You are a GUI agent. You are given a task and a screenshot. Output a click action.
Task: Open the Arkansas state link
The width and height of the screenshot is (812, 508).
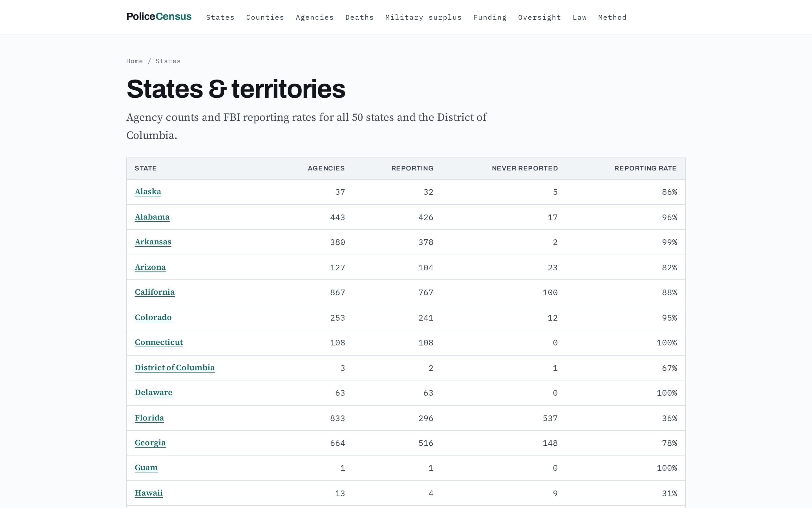click(153, 242)
